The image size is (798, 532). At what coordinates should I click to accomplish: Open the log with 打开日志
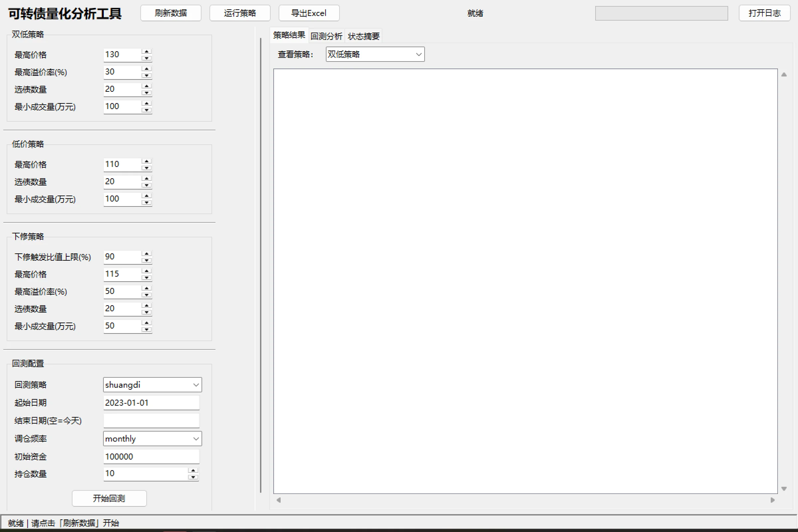[764, 13]
